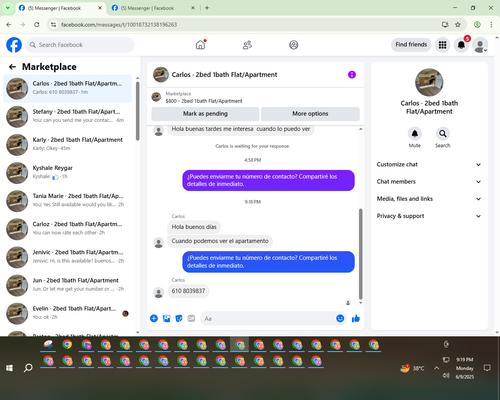Open Evelin 2bed 1bath conversation
Viewport: 500px width, 400px height.
pyautogui.click(x=67, y=314)
